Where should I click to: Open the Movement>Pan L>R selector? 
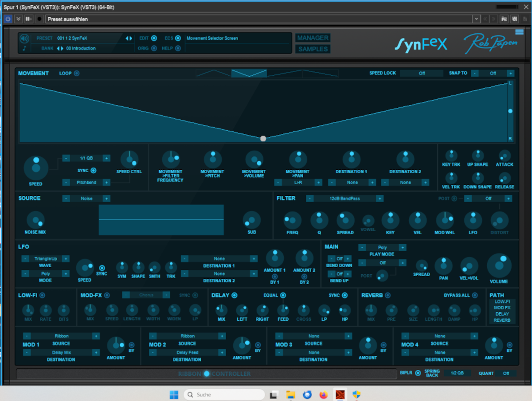(x=298, y=183)
